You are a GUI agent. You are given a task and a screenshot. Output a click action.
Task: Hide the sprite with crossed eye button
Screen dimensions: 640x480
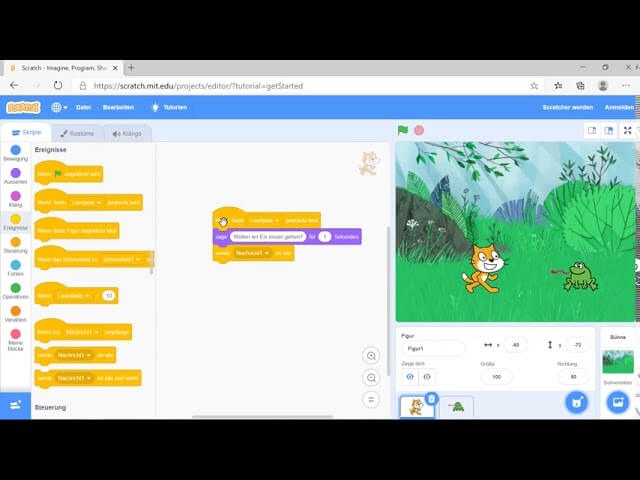[x=427, y=377]
